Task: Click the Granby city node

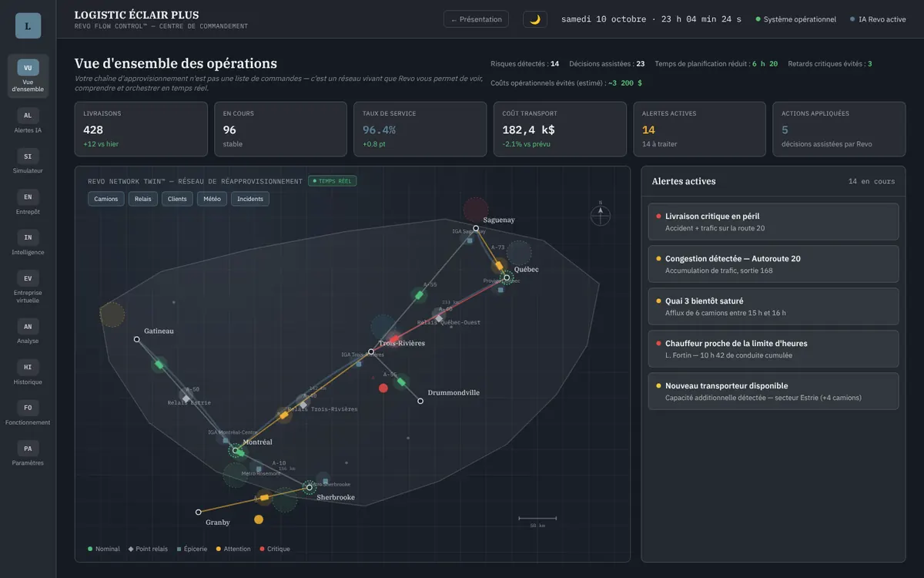Action: pos(199,512)
